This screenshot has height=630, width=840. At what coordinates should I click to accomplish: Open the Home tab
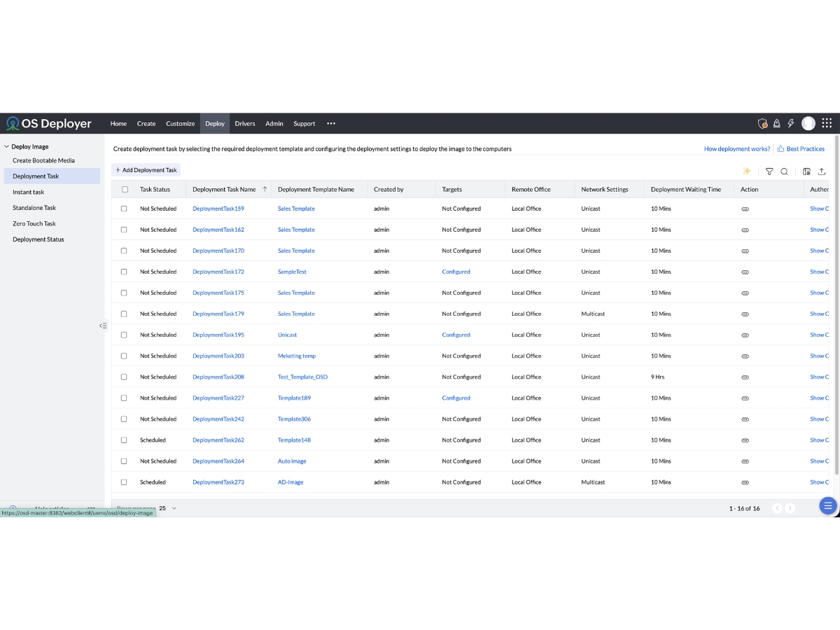tap(118, 123)
